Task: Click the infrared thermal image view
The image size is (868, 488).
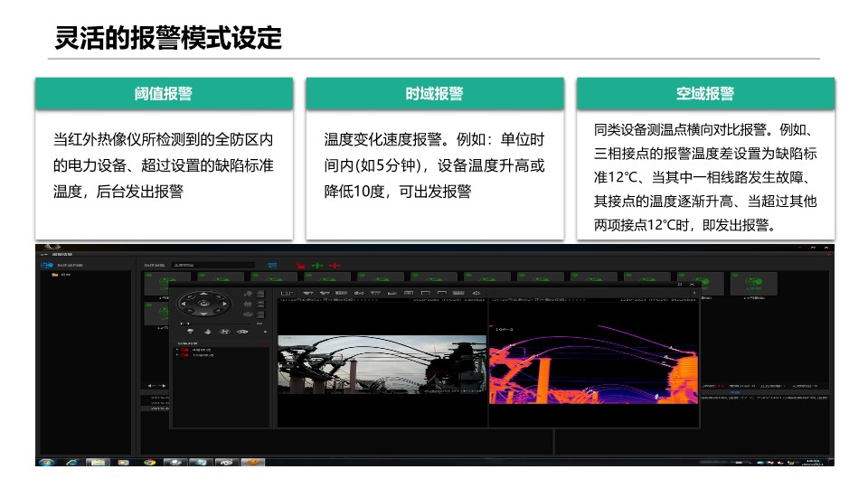Action: pyautogui.click(x=594, y=363)
